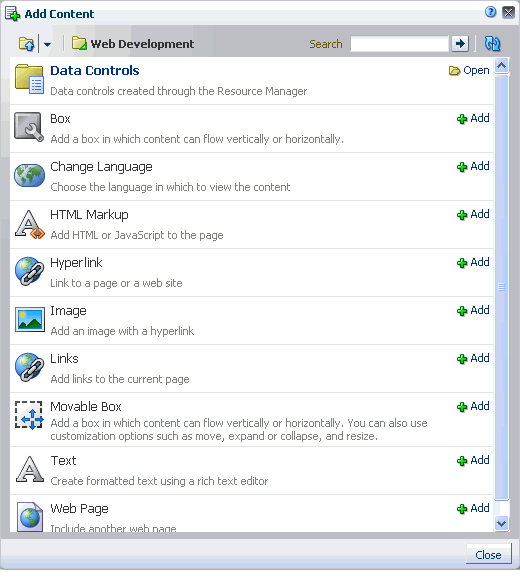Click inside the Search input field
The width and height of the screenshot is (520, 582).
tap(399, 44)
